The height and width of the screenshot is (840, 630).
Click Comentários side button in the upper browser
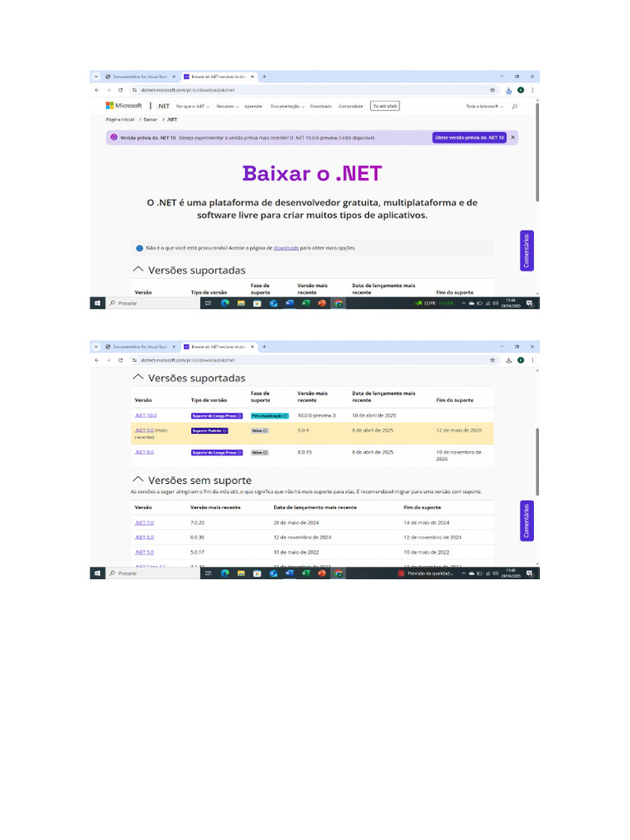click(x=527, y=251)
